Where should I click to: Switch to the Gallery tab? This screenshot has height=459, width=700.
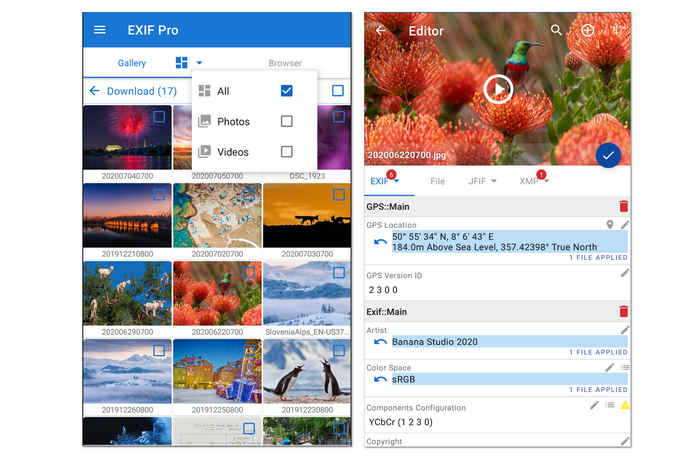[x=132, y=63]
